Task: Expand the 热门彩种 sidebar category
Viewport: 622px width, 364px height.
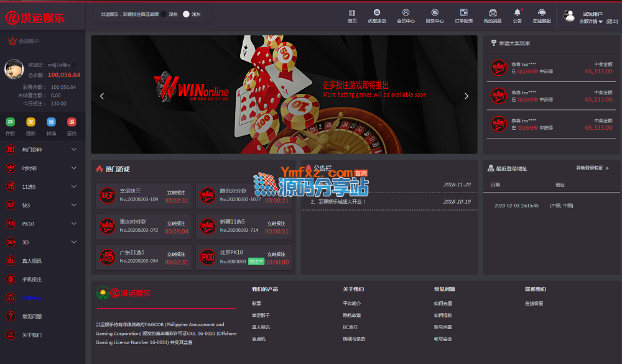Action: (x=42, y=150)
